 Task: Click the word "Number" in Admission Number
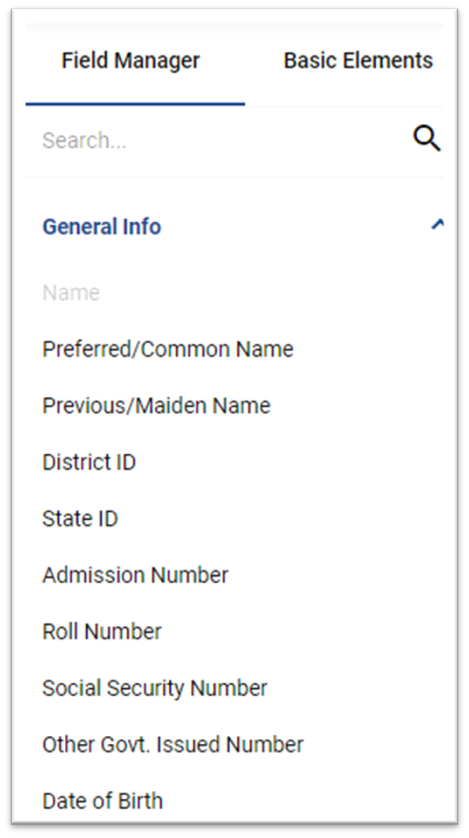click(x=190, y=575)
